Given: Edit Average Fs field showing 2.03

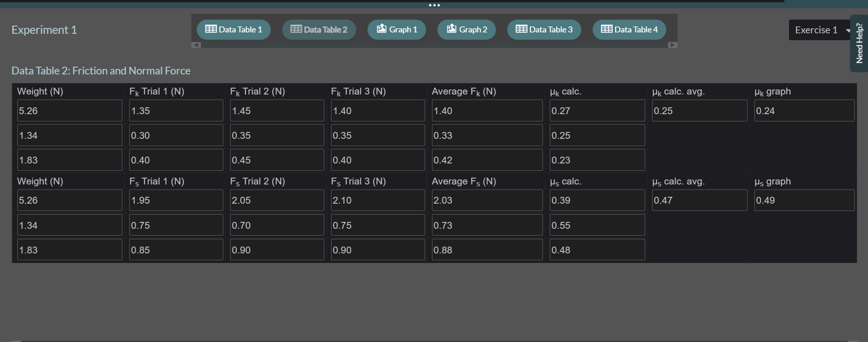Looking at the screenshot, I should (487, 200).
